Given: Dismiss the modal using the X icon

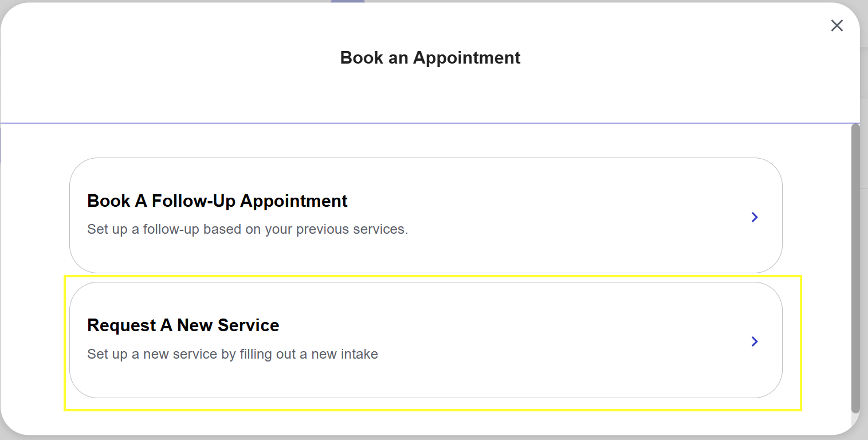Looking at the screenshot, I should coord(836,25).
